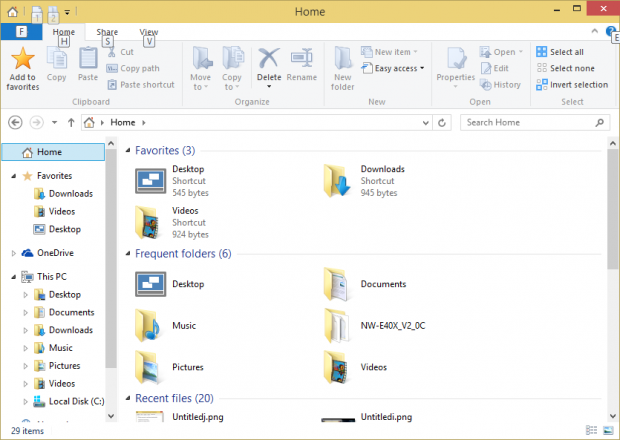Screen dimensions: 620x440
Task: Select the Untitledj.png recent file
Action: tap(180, 417)
